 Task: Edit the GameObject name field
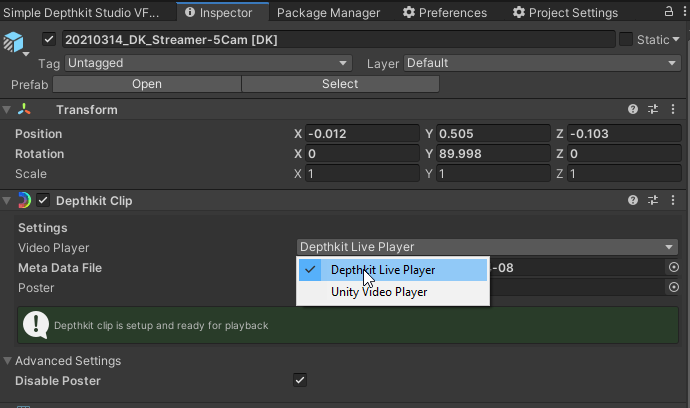[x=338, y=39]
